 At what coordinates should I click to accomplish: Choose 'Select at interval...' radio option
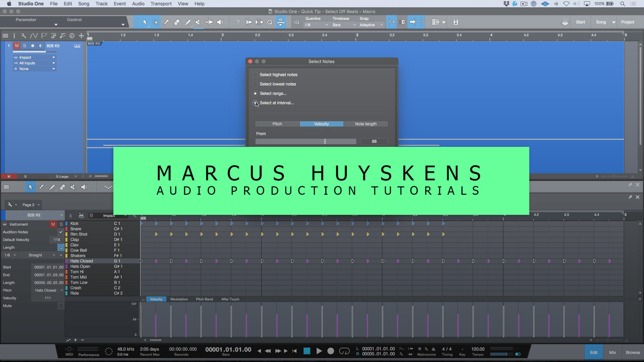pos(255,103)
